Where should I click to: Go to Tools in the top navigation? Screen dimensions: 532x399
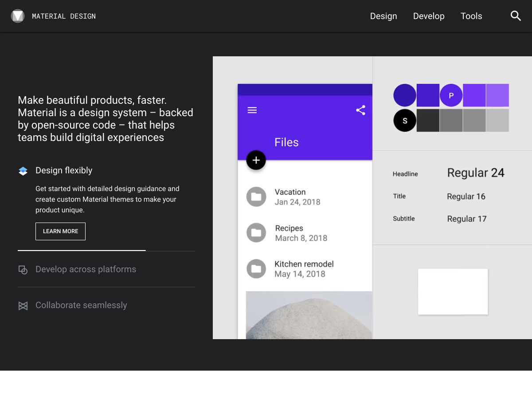pyautogui.click(x=471, y=16)
